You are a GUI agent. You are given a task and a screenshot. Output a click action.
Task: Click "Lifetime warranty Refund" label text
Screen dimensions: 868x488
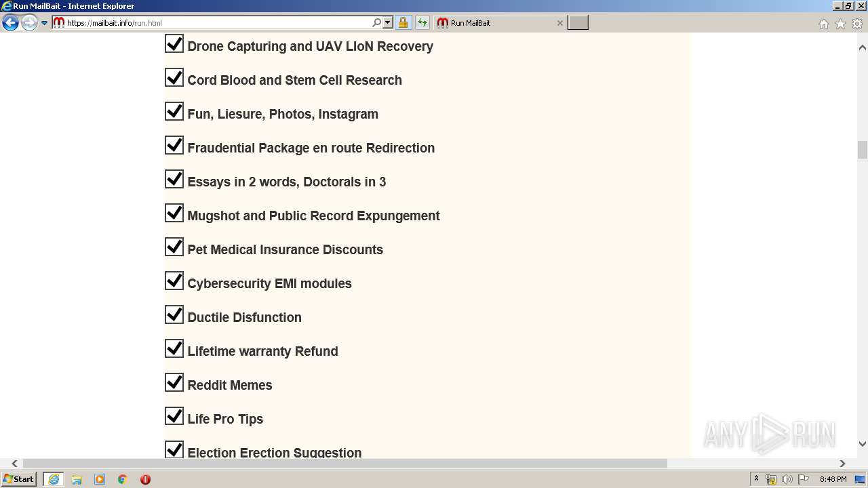point(262,351)
